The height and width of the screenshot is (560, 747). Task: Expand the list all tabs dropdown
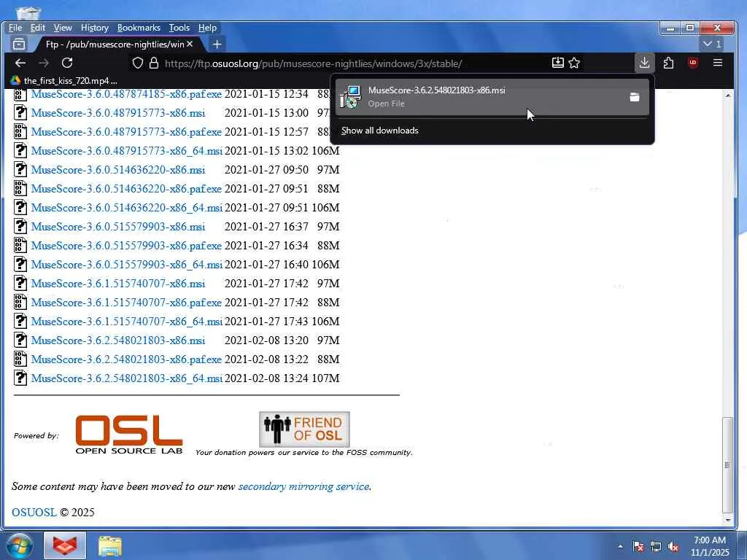click(x=712, y=44)
